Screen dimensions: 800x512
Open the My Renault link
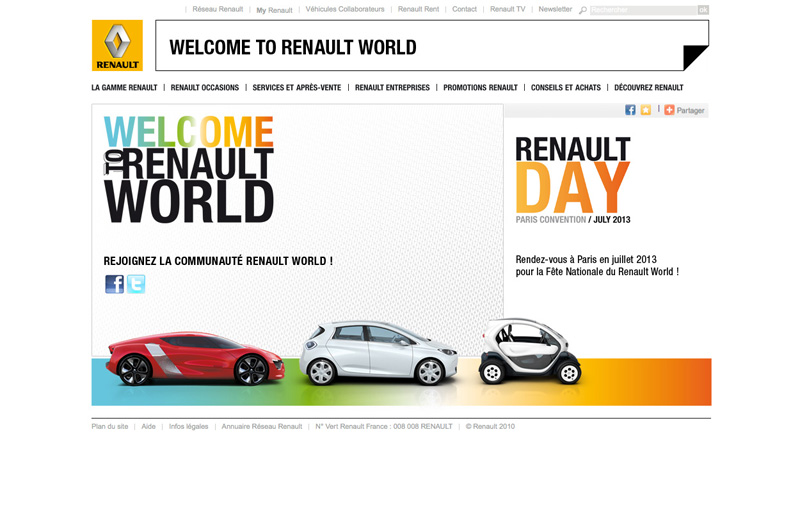[274, 10]
